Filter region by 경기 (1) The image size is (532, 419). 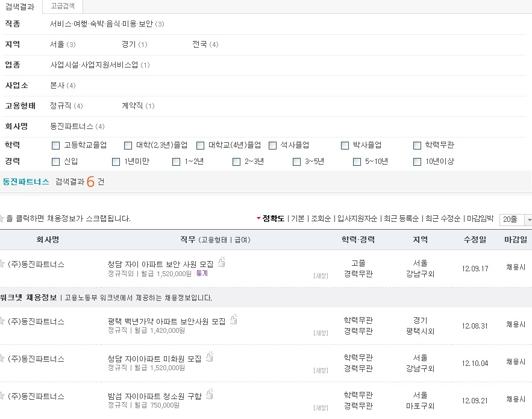click(135, 44)
